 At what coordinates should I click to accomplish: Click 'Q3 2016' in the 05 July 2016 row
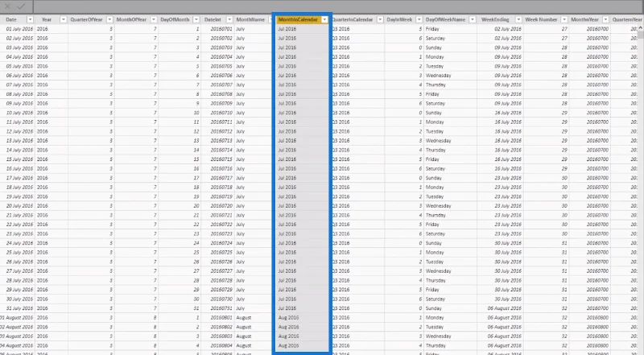341,66
